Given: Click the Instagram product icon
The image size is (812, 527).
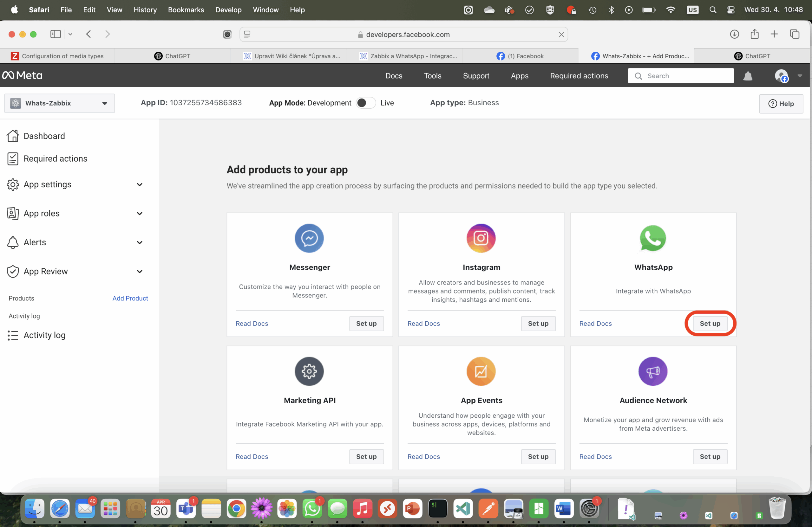Looking at the screenshot, I should tap(481, 238).
